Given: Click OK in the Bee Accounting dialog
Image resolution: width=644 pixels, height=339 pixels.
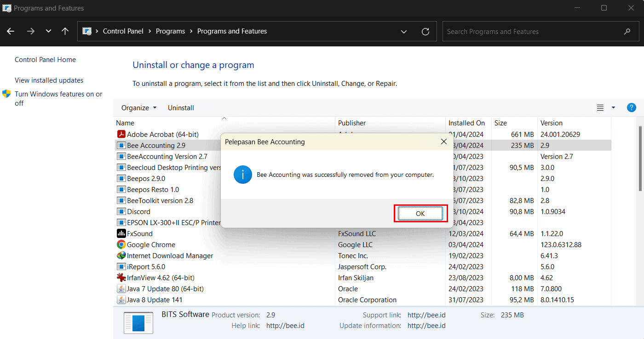Looking at the screenshot, I should pyautogui.click(x=420, y=214).
